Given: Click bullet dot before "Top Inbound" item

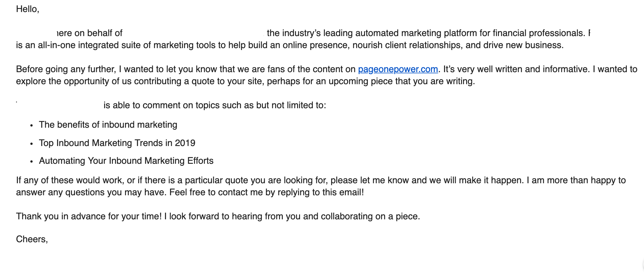Looking at the screenshot, I should coord(31,143).
